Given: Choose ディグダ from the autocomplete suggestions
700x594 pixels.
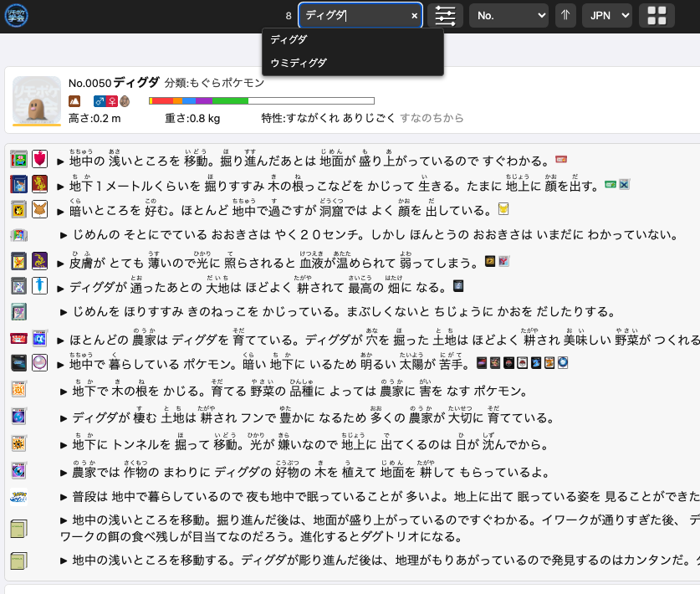Looking at the screenshot, I should (353, 40).
